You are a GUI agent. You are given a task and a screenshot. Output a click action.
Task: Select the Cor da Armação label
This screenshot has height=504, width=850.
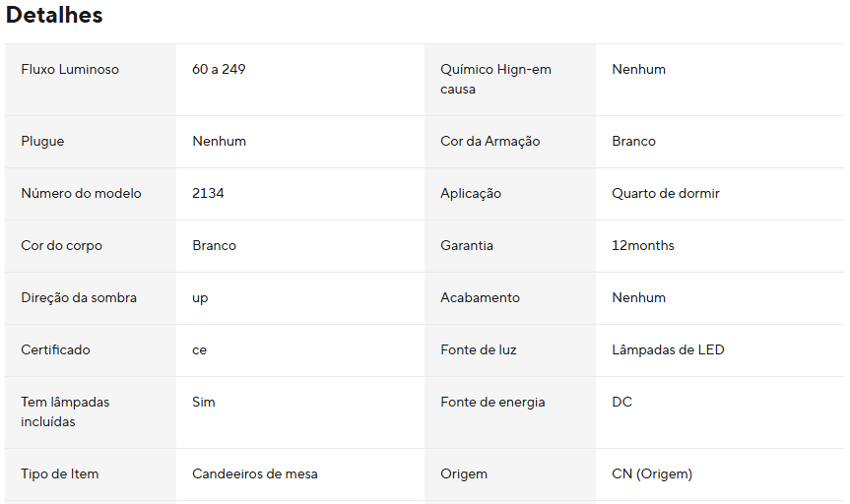click(x=490, y=141)
